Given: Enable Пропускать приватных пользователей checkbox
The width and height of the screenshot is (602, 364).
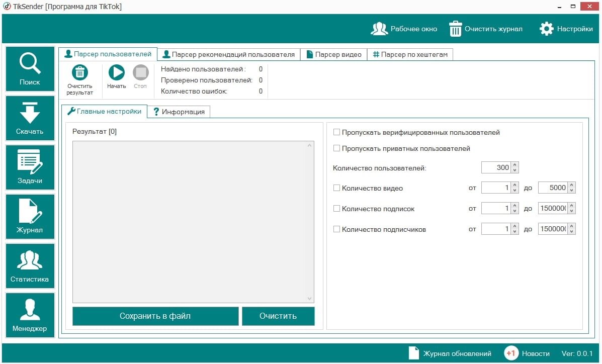Looking at the screenshot, I should click(336, 148).
